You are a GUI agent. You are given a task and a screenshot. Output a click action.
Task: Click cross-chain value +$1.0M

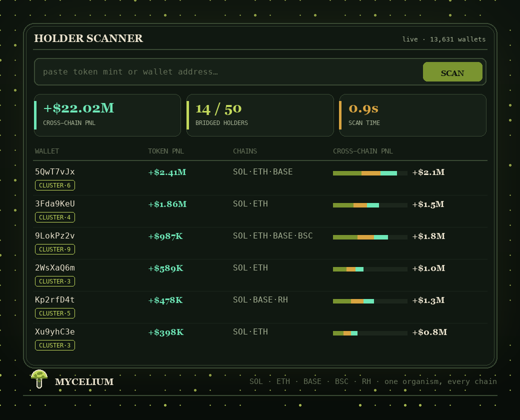428,268
